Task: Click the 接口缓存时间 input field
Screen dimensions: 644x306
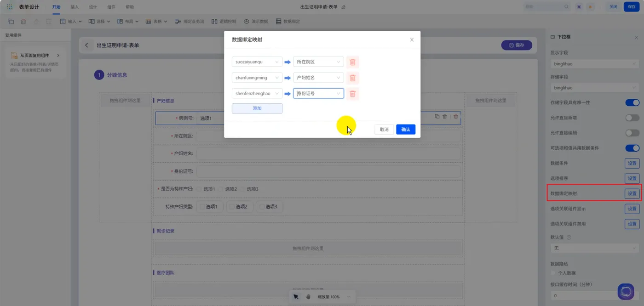Action: click(x=595, y=295)
